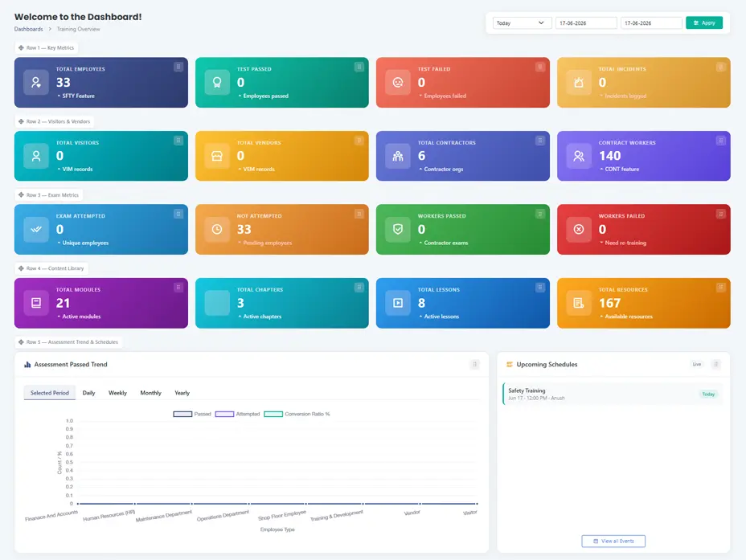This screenshot has height=560, width=746.
Task: Switch to the Monthly tab
Action: (151, 393)
